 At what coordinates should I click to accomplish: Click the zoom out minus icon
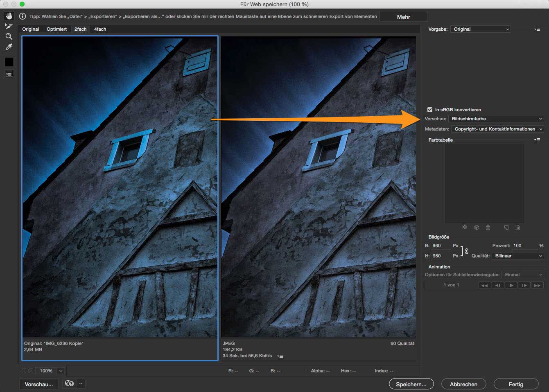24,371
